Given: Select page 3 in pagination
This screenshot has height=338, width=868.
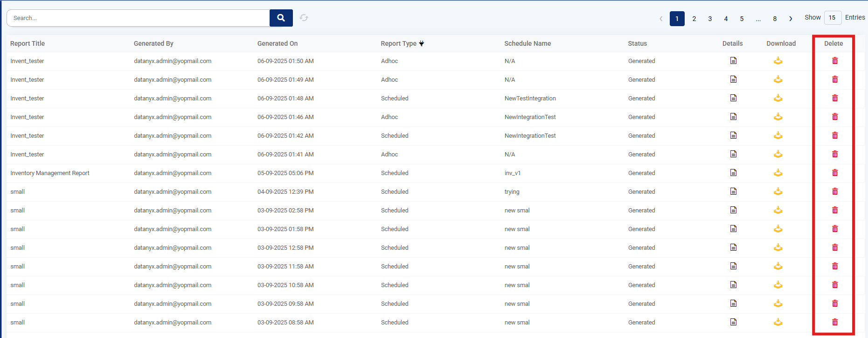Looking at the screenshot, I should coord(710,19).
